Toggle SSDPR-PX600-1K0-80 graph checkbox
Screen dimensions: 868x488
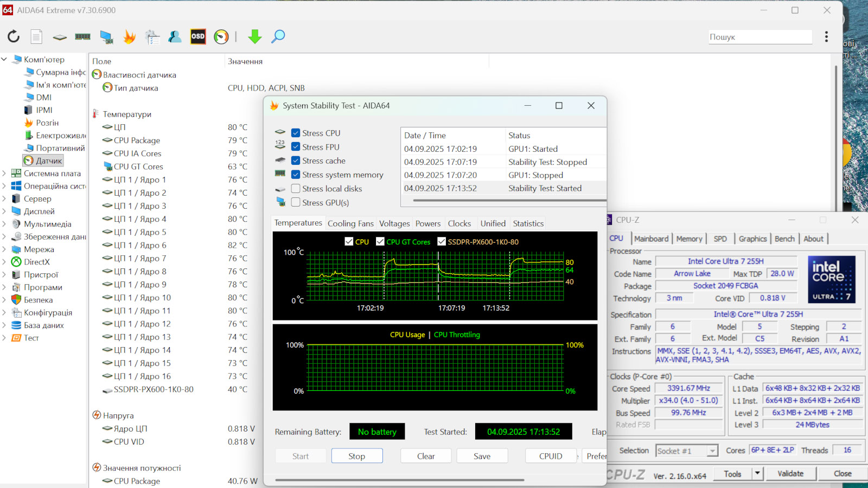[x=442, y=241]
